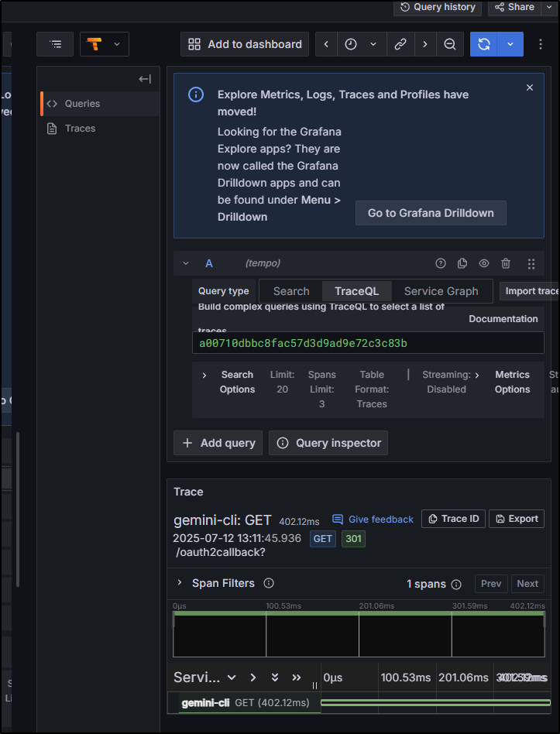Open the refresh interval dropdown

511,44
